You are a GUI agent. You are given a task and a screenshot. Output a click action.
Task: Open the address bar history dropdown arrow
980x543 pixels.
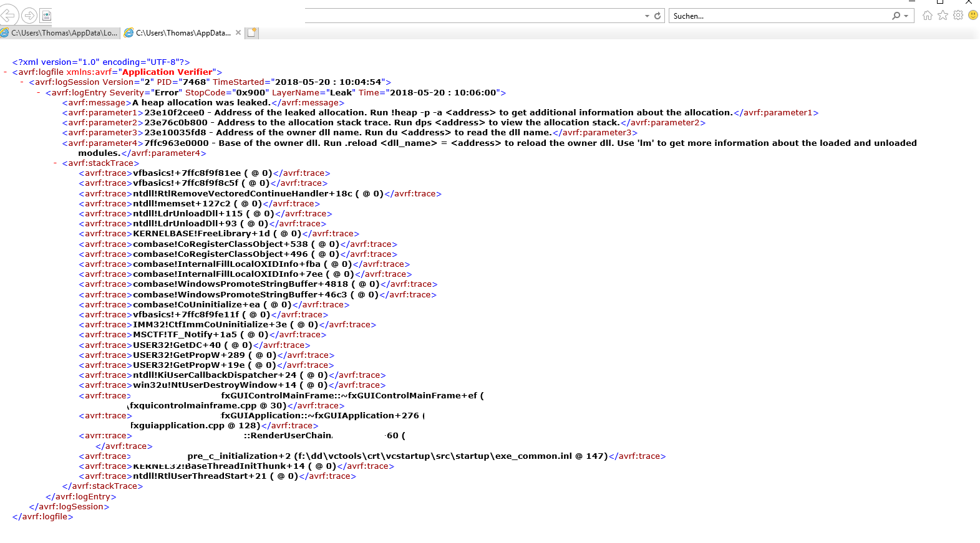pos(647,16)
